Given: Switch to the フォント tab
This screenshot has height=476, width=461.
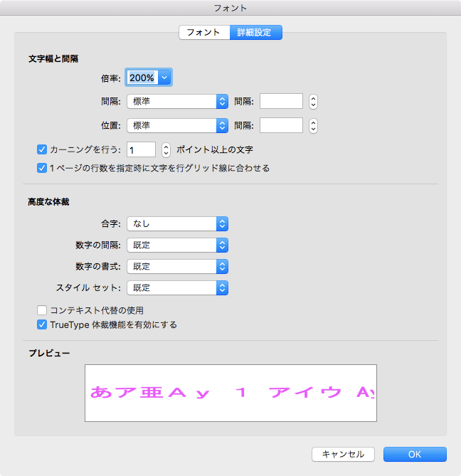Looking at the screenshot, I should pyautogui.click(x=203, y=33).
